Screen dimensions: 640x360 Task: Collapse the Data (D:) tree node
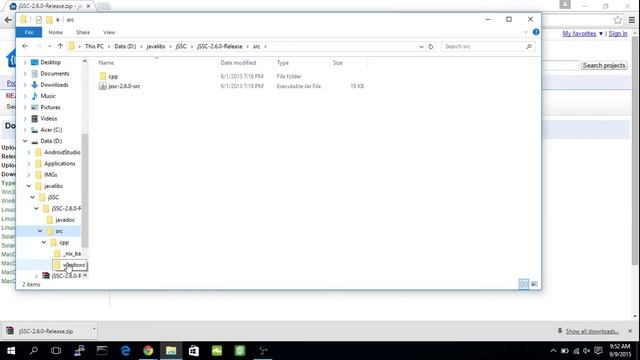25,141
